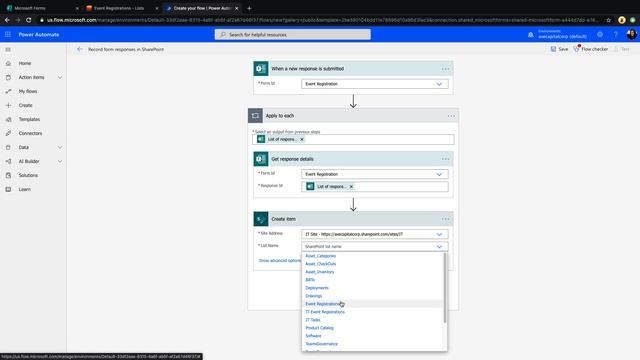This screenshot has height=360, width=640.
Task: Open the user profile avatar
Action: [631, 35]
